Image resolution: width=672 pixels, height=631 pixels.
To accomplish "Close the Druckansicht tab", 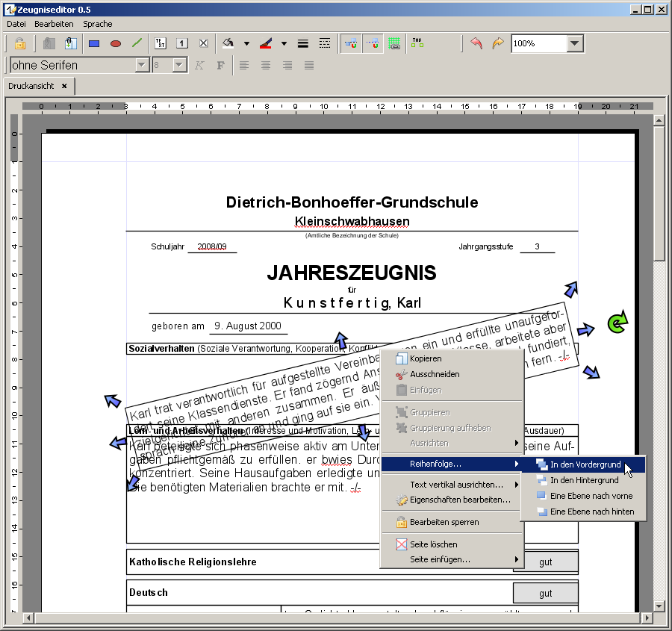I will (64, 86).
